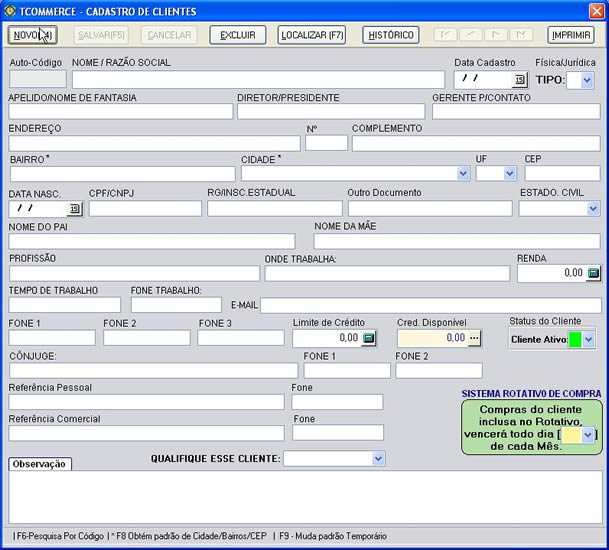The width and height of the screenshot is (609, 550).
Task: Go to next record navigation arrow
Action: pos(496,35)
